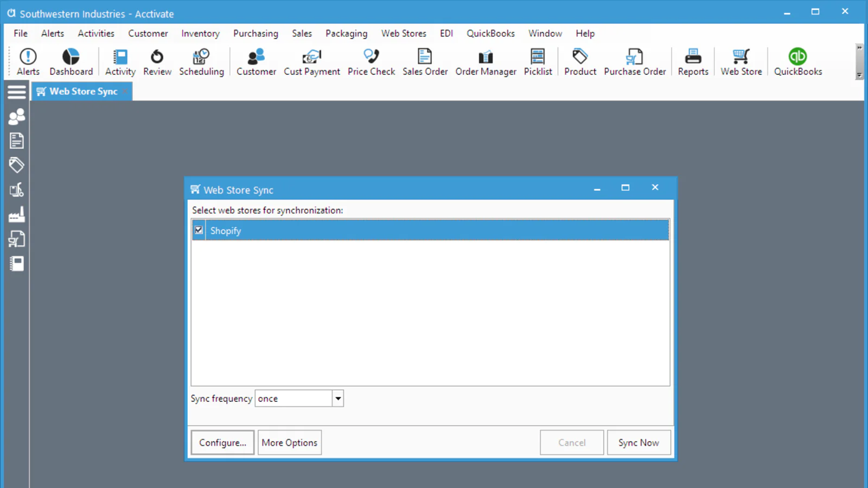This screenshot has width=868, height=488.
Task: Open the Sync frequency dropdown arrow
Action: (x=338, y=399)
